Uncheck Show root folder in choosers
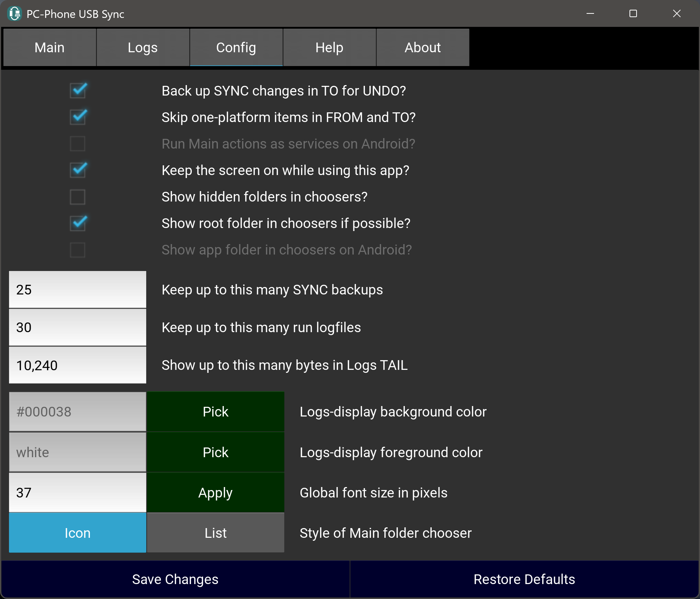This screenshot has width=700, height=599. (78, 223)
